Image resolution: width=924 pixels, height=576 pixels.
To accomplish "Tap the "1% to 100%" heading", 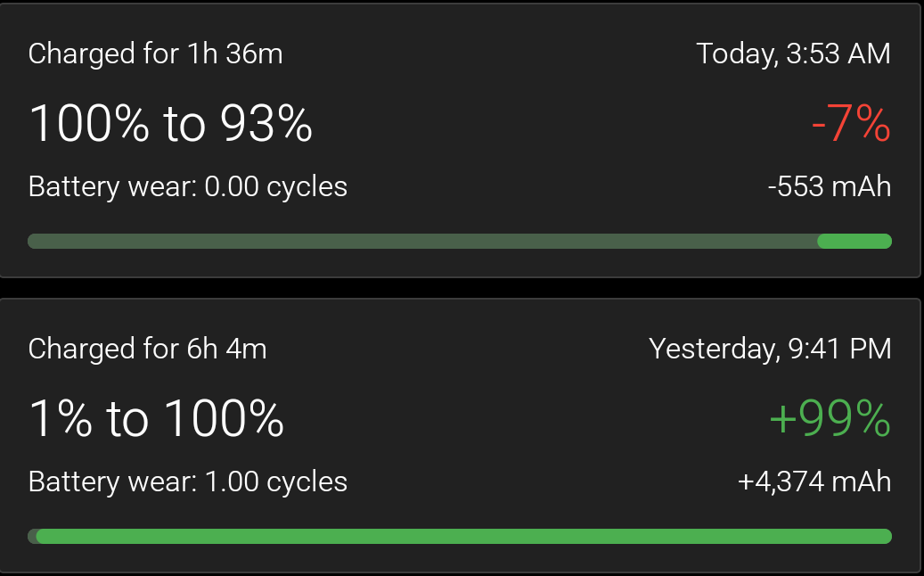I will click(x=156, y=417).
